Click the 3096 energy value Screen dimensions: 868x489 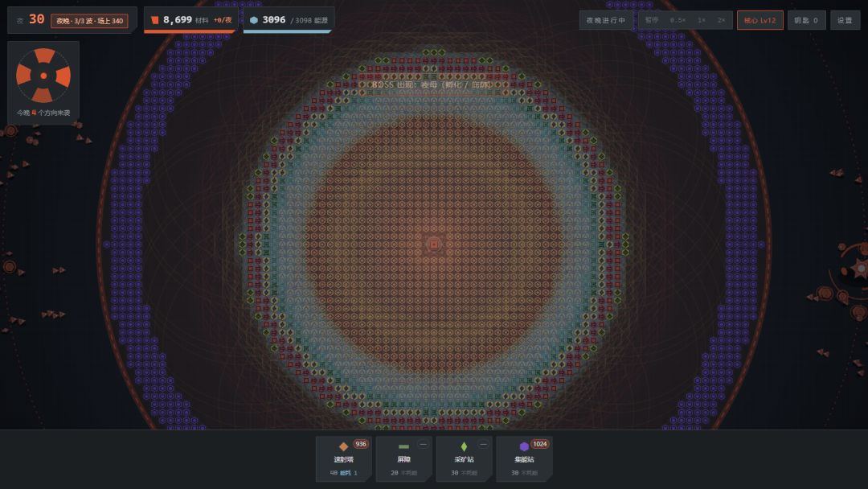click(x=274, y=20)
